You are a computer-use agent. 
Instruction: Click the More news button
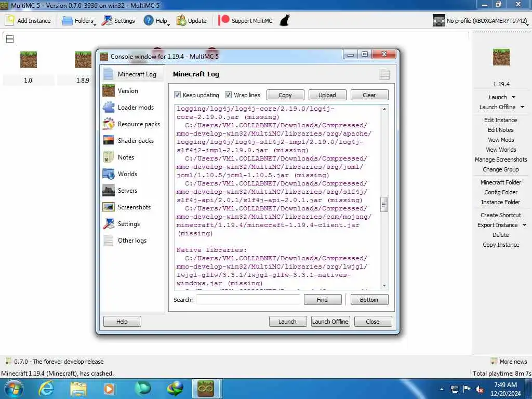(509, 362)
